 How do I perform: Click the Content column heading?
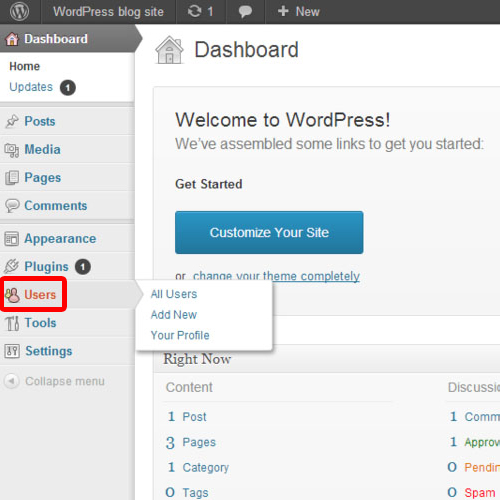189,387
